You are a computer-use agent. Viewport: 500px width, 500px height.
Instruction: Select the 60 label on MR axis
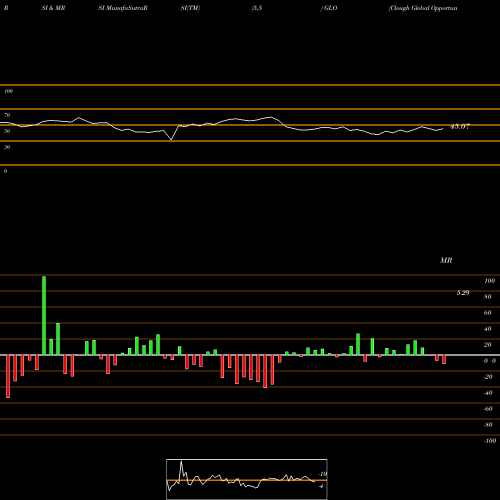click(x=488, y=313)
